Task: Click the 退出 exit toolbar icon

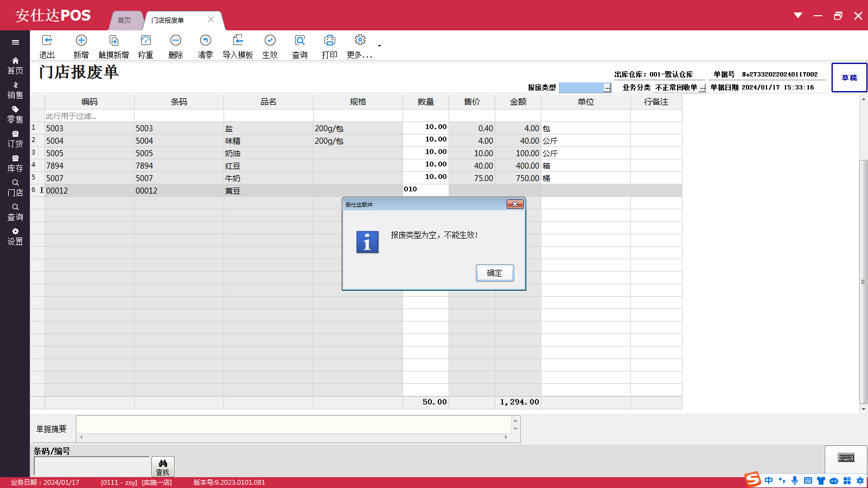Action: pyautogui.click(x=47, y=41)
